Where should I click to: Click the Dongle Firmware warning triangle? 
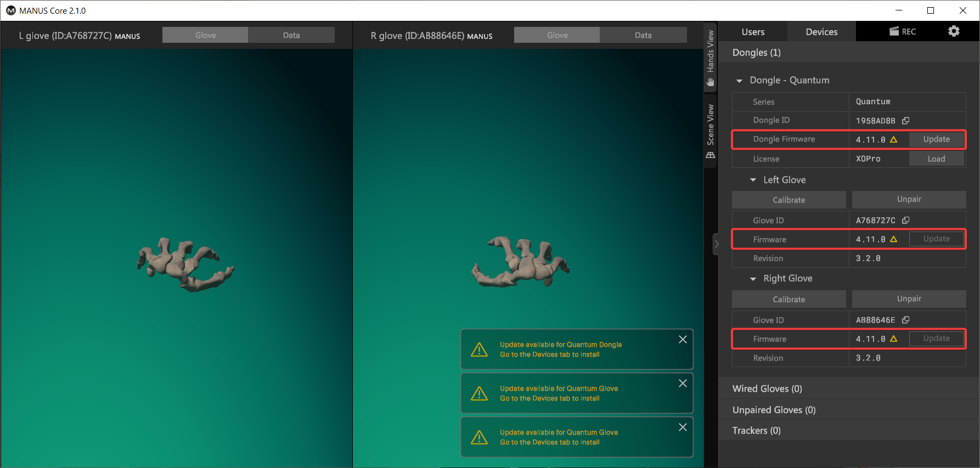(x=893, y=140)
